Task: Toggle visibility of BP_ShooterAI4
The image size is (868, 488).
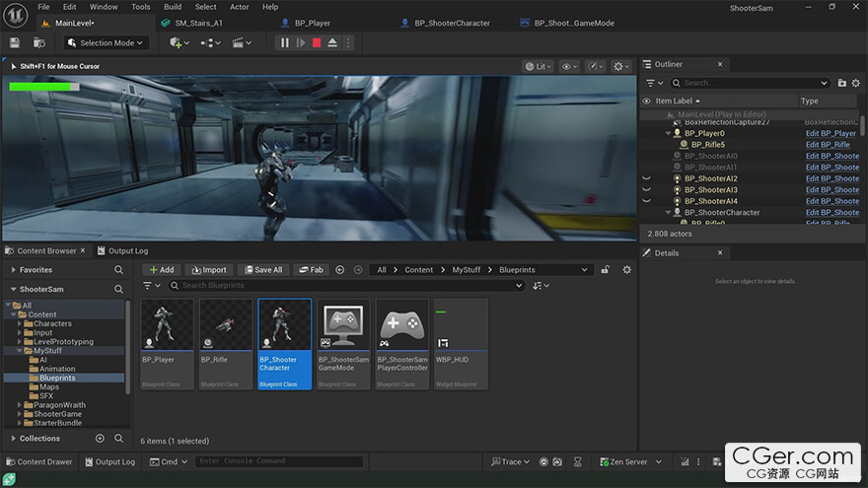Action: (x=646, y=201)
